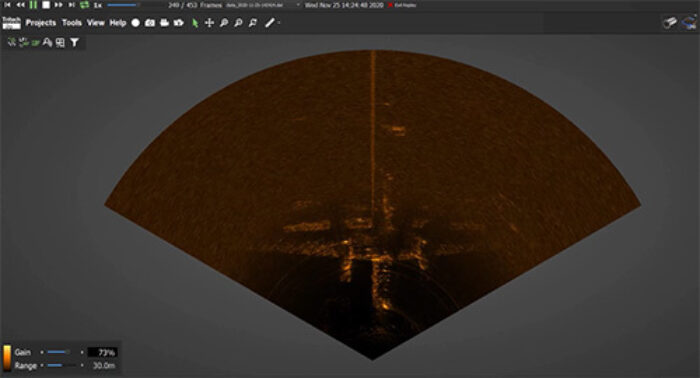This screenshot has width=700, height=378.
Task: Click the Range value field showing 30.0m
Action: click(103, 366)
